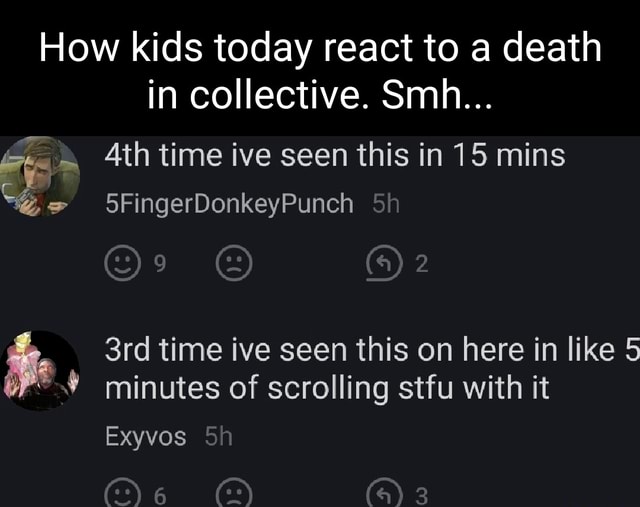The image size is (640, 507).
Task: Click the 5h timestamp beside Exyvos
Action: click(x=218, y=436)
